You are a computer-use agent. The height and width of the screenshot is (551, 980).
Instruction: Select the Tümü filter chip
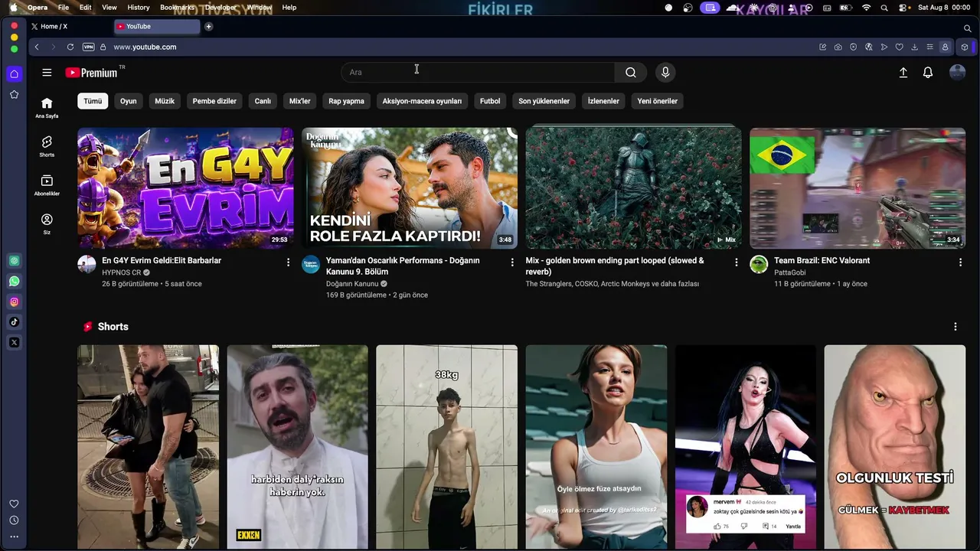pyautogui.click(x=93, y=101)
